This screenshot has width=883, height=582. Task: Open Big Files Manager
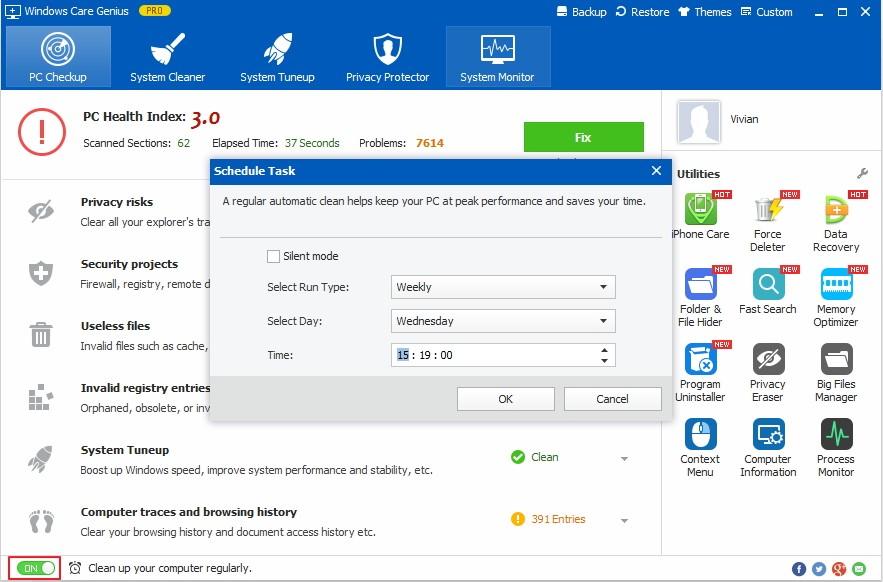[x=836, y=372]
